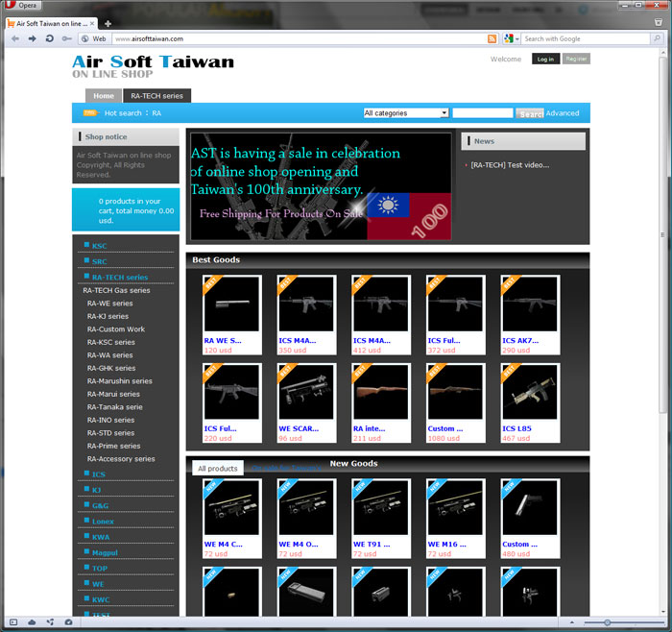Open RA-WE series subcategory
672x632 pixels.
tap(110, 304)
